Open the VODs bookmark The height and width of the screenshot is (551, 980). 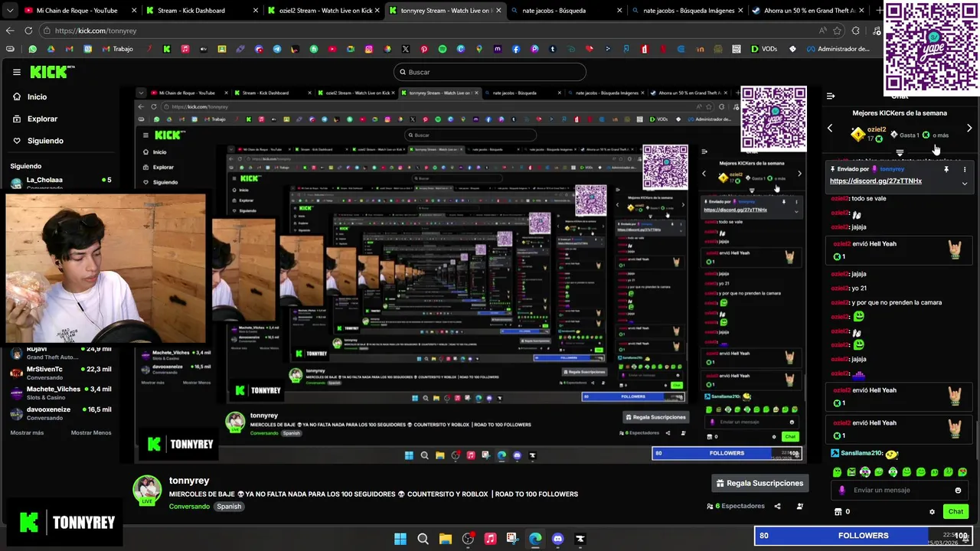click(764, 49)
